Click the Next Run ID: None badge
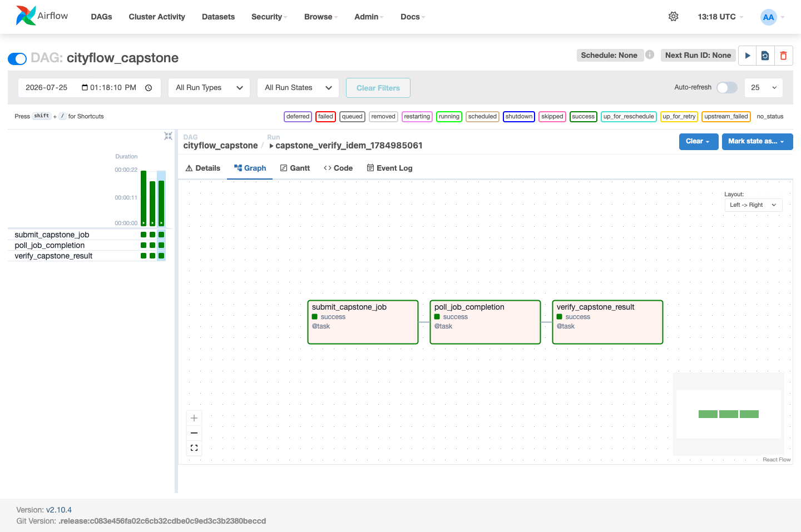 click(x=698, y=55)
